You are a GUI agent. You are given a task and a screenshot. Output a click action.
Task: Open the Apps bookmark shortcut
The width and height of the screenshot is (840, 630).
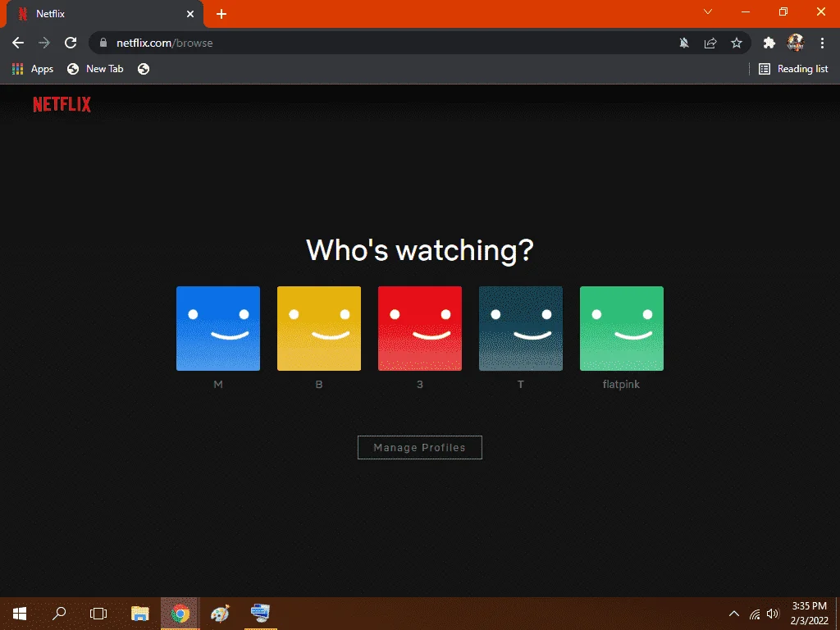click(33, 69)
